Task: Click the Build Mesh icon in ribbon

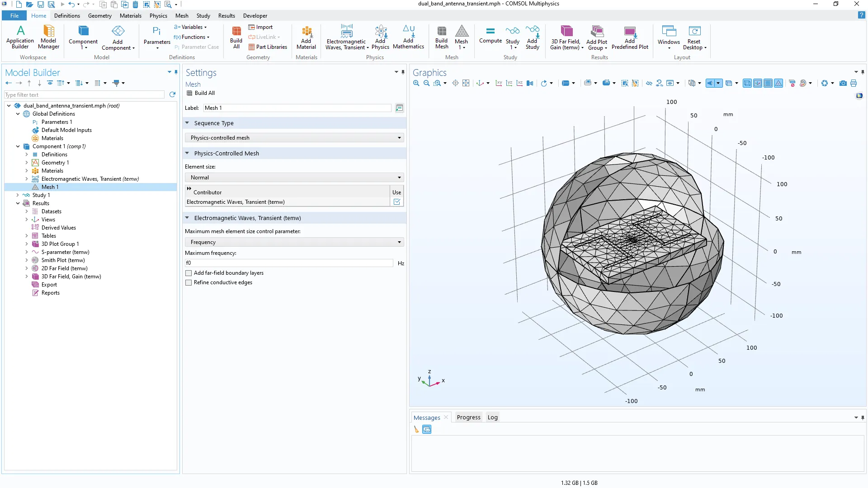Action: (441, 37)
